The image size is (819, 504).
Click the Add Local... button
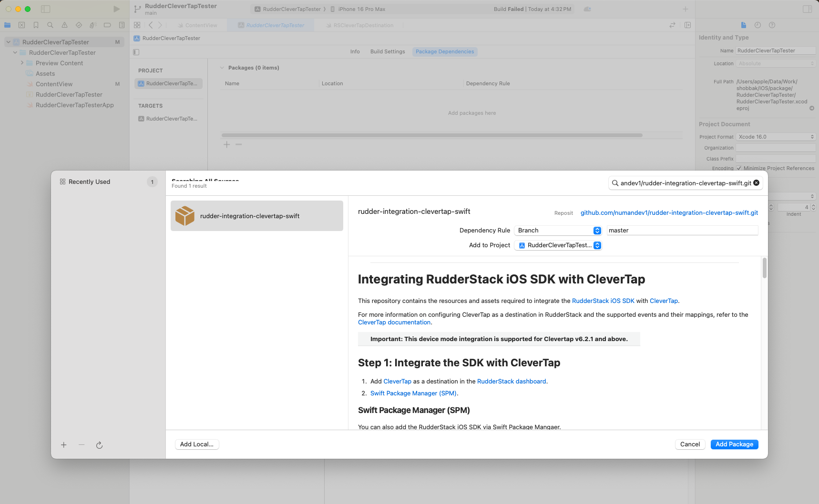197,444
